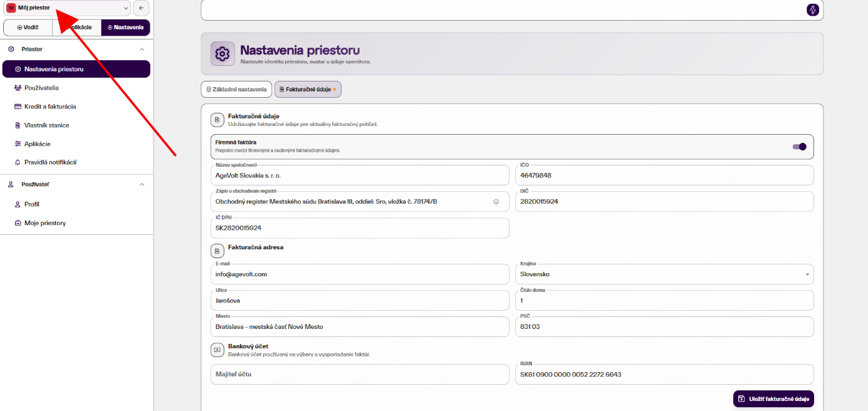Open the Môj priestor workspace selector
This screenshot has width=868, height=411.
pos(67,8)
